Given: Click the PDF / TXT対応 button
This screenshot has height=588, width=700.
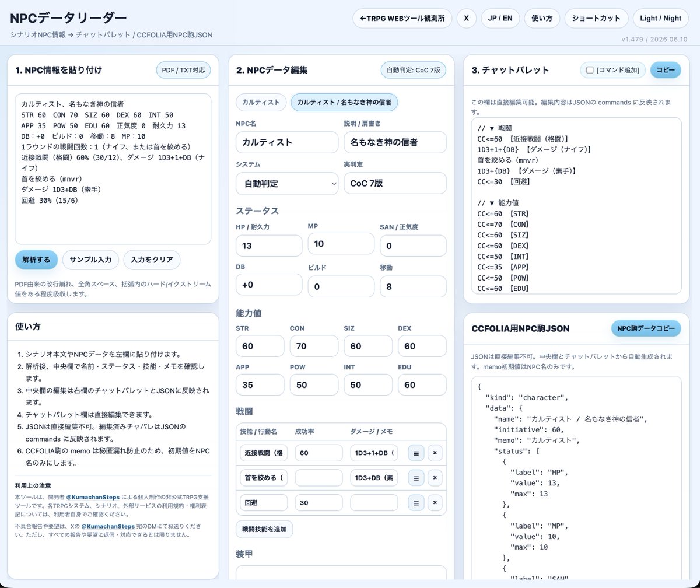Looking at the screenshot, I should coord(183,70).
